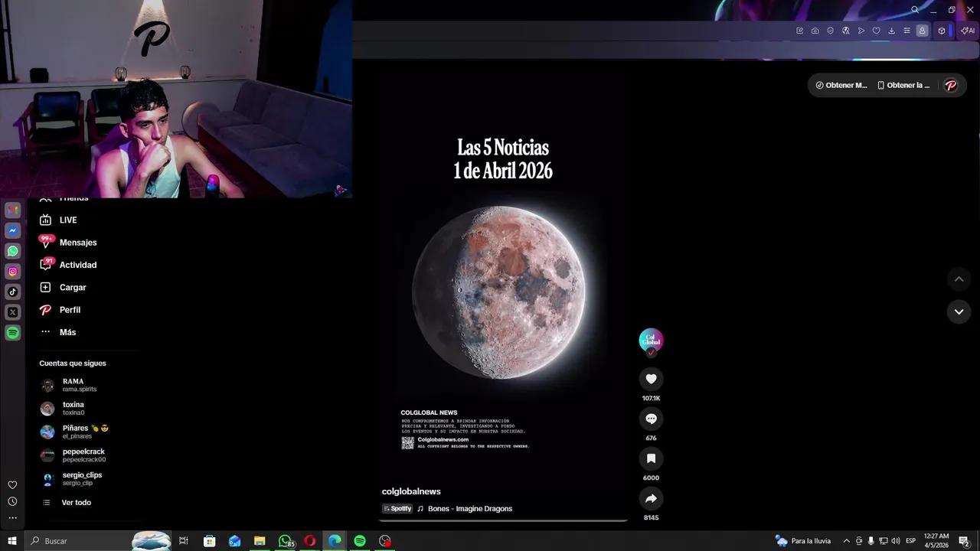The image size is (980, 551).
Task: Open the history clock icon in browser sidebar
Action: (x=12, y=501)
